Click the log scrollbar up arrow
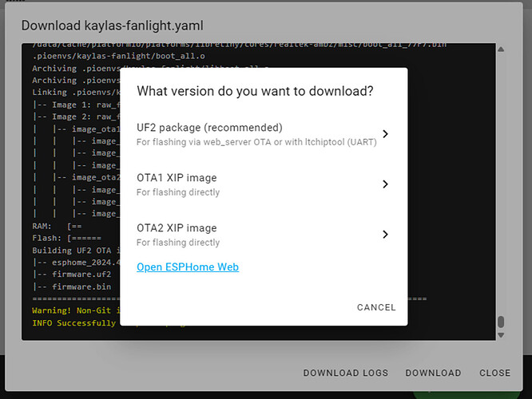This screenshot has height=399, width=532. (501, 49)
